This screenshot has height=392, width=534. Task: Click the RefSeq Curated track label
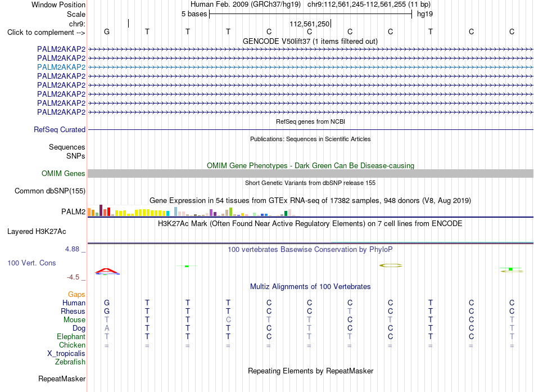[x=60, y=129]
